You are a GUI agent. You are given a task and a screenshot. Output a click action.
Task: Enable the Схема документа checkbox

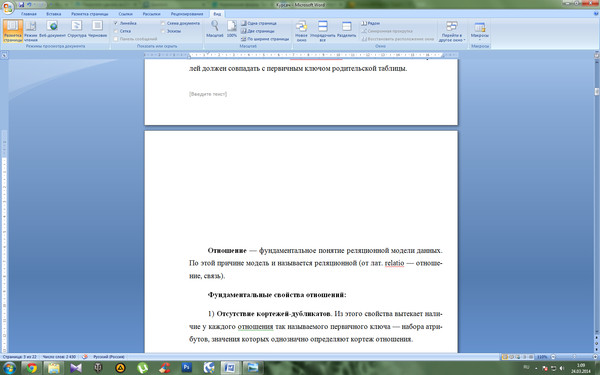[x=163, y=23]
